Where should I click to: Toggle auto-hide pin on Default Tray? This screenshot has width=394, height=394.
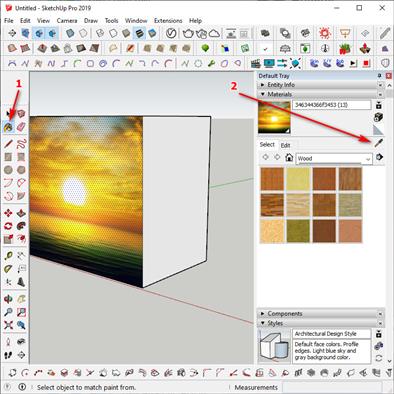379,76
